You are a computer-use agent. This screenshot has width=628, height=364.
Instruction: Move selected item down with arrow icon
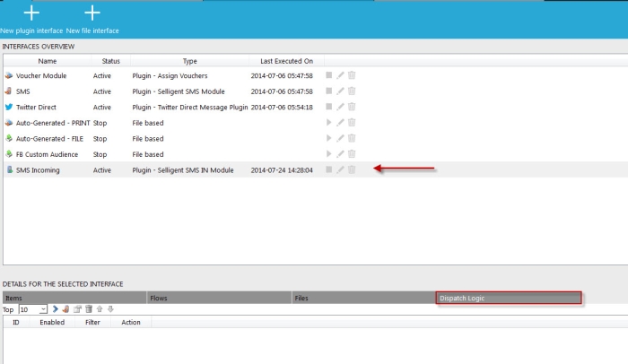tap(110, 309)
